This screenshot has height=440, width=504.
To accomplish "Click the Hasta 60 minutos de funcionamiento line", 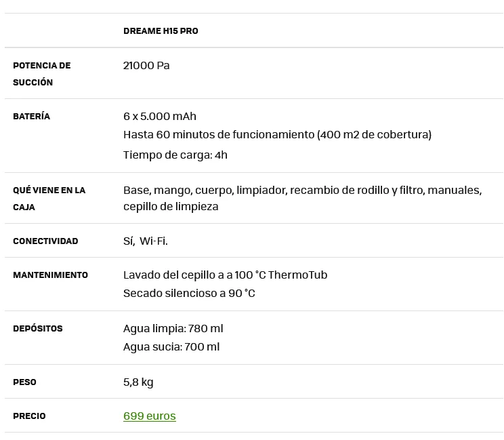I will coord(277,134).
